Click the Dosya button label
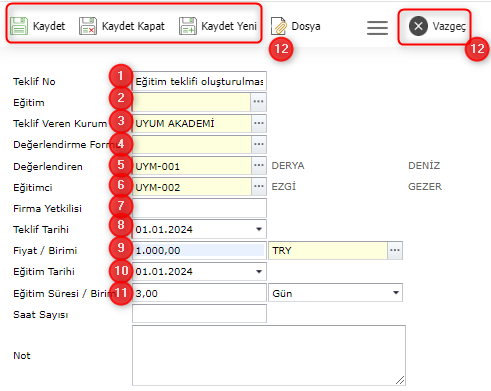The width and height of the screenshot is (491, 391). tap(306, 26)
